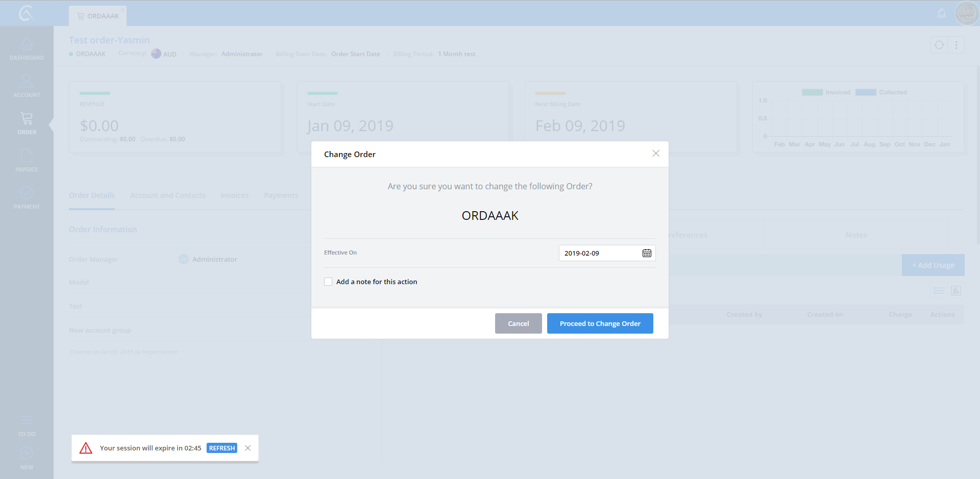Viewport: 980px width, 479px height.
Task: Close the Change Order dialog with X
Action: [x=656, y=154]
